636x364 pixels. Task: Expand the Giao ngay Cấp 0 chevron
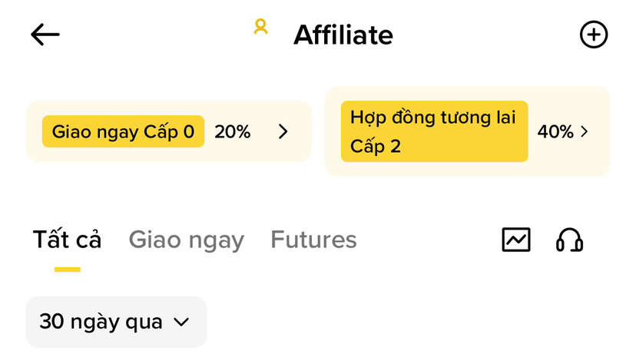click(283, 132)
